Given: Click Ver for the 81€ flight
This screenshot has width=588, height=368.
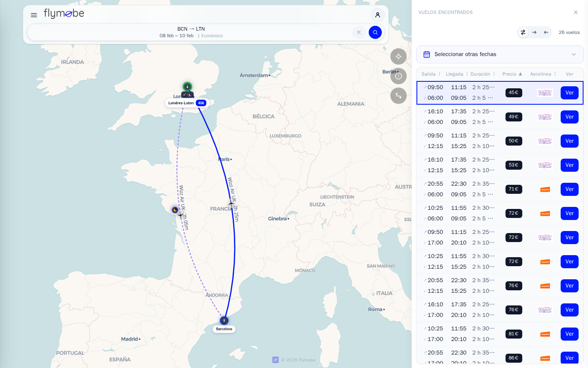Looking at the screenshot, I should click(570, 334).
